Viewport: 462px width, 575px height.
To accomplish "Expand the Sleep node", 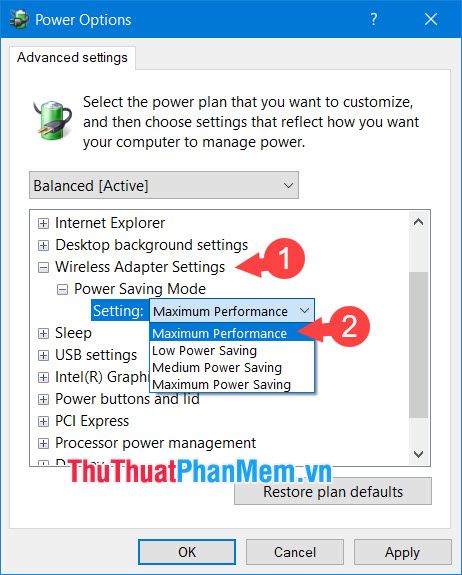I will click(43, 333).
